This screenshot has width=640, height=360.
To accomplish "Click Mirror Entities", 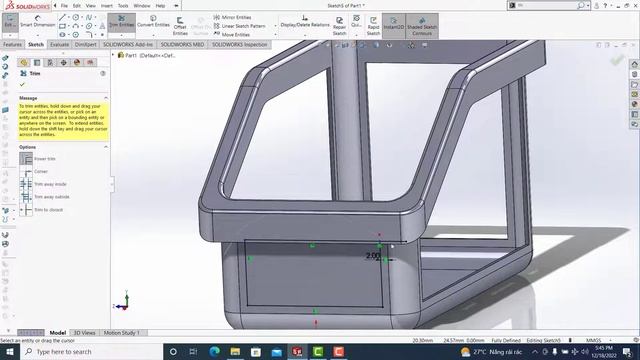I will 232,17.
